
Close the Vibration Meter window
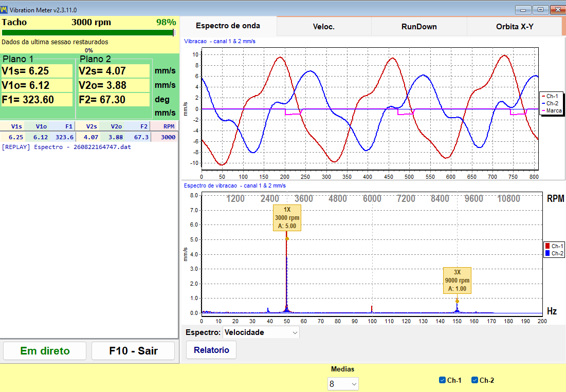point(557,10)
